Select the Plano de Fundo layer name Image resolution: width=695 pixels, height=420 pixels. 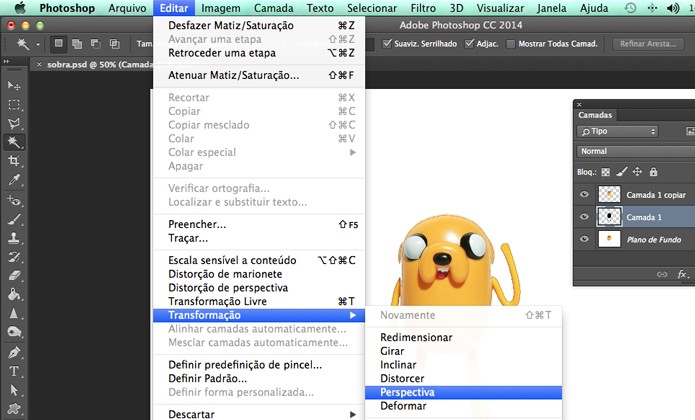tap(654, 240)
